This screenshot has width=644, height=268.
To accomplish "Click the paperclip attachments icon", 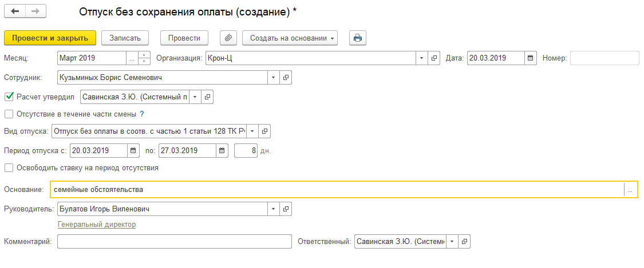I will [228, 38].
